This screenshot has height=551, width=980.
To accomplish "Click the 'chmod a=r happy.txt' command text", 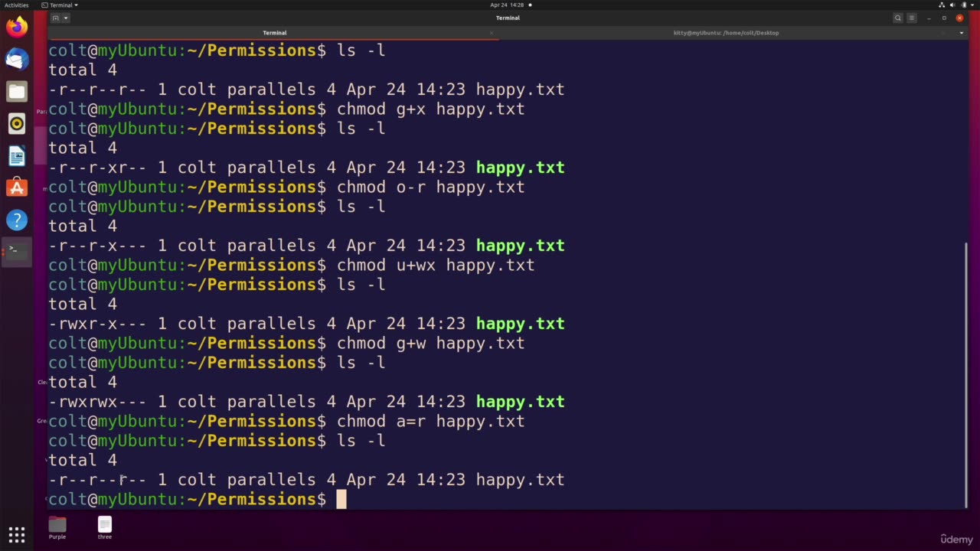I will pyautogui.click(x=430, y=421).
